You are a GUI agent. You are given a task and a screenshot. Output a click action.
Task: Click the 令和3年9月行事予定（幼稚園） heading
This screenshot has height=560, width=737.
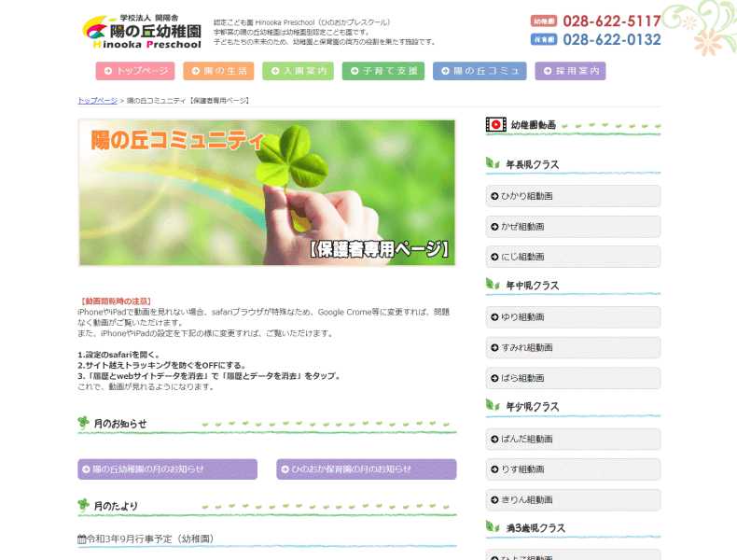coord(150,539)
